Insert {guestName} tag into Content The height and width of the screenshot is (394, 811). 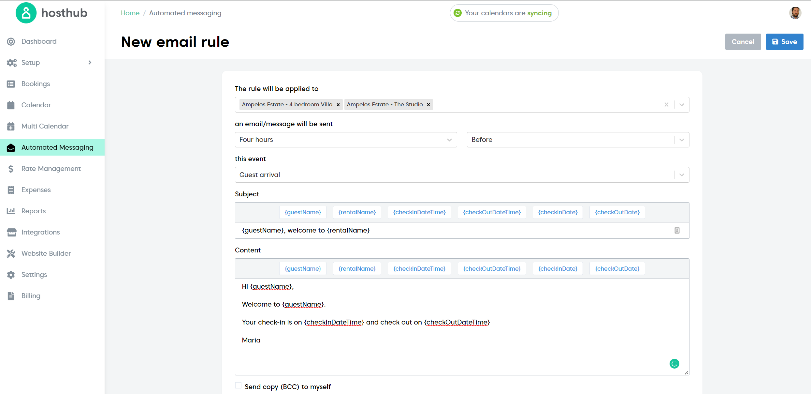[303, 268]
